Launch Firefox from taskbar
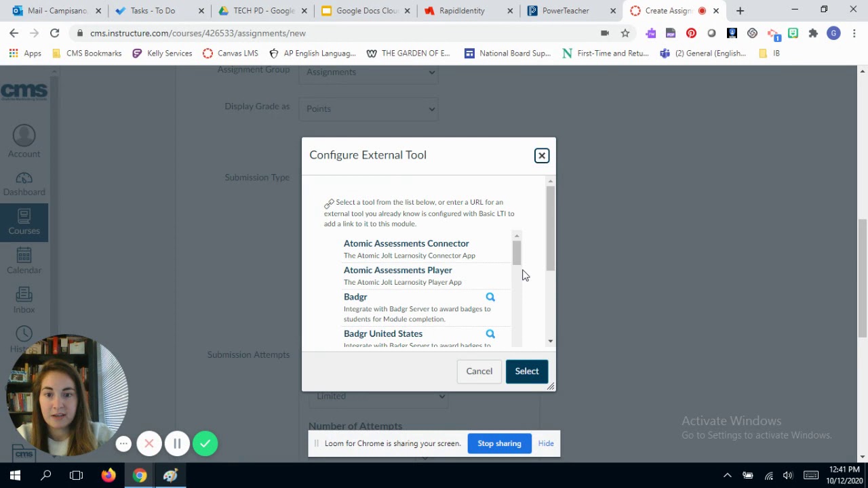 (x=108, y=476)
